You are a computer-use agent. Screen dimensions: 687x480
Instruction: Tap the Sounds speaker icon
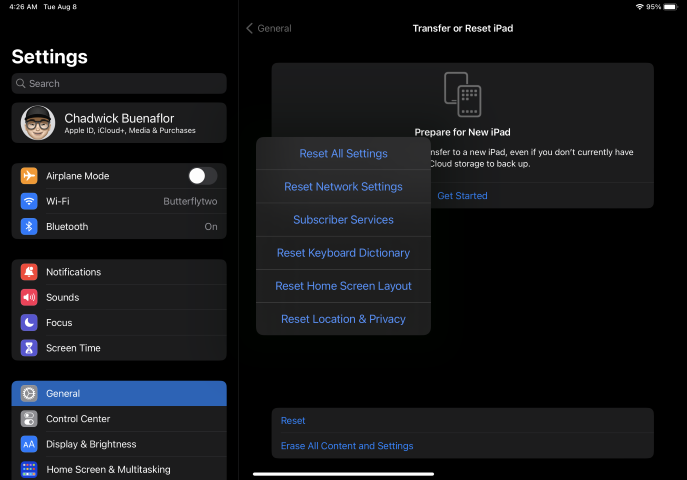coord(29,297)
